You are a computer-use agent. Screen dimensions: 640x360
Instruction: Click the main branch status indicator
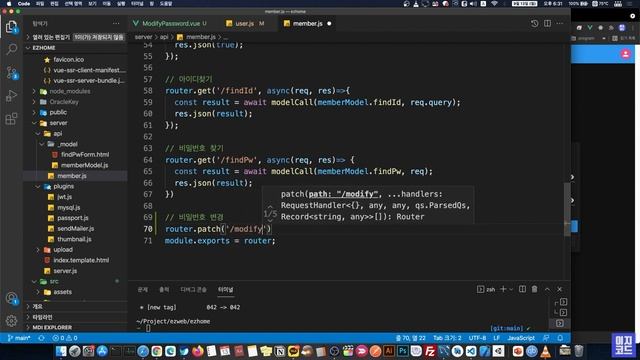point(19,338)
